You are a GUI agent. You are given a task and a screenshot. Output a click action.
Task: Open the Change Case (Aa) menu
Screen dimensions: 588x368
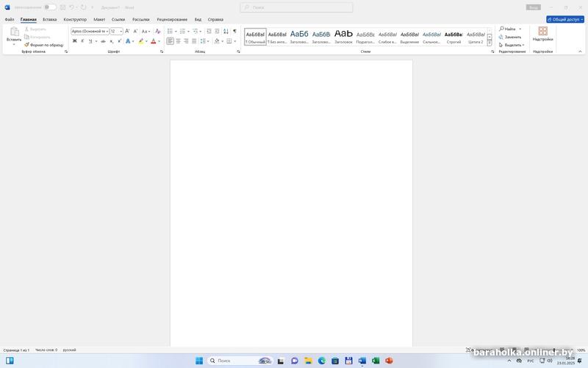coord(146,31)
